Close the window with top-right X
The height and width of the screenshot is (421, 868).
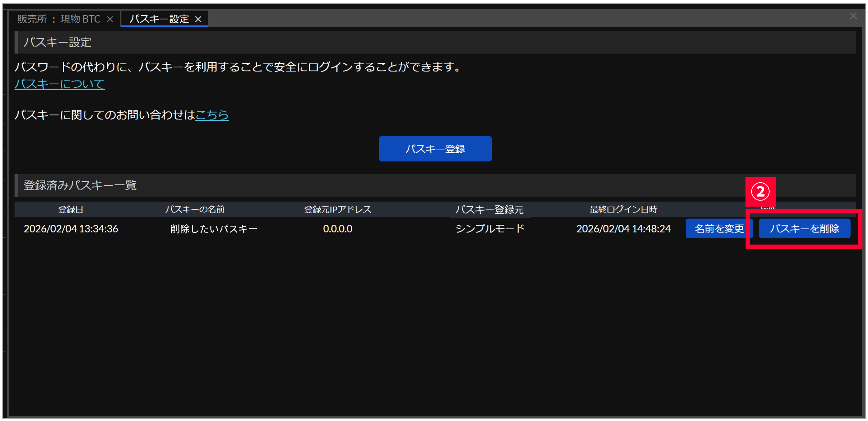pos(853,16)
